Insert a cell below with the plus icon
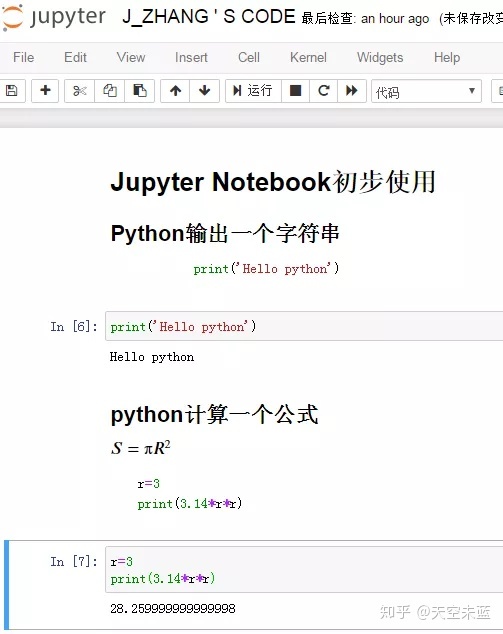 pyautogui.click(x=45, y=91)
